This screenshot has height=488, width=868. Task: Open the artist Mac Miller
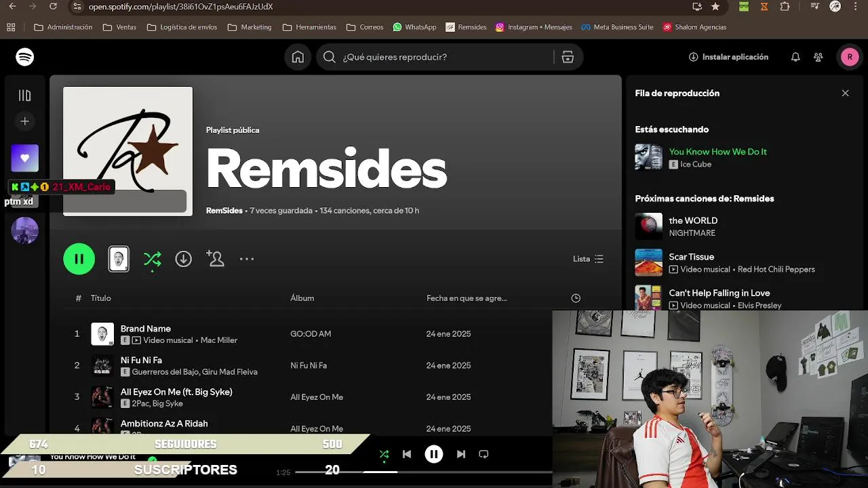point(219,340)
